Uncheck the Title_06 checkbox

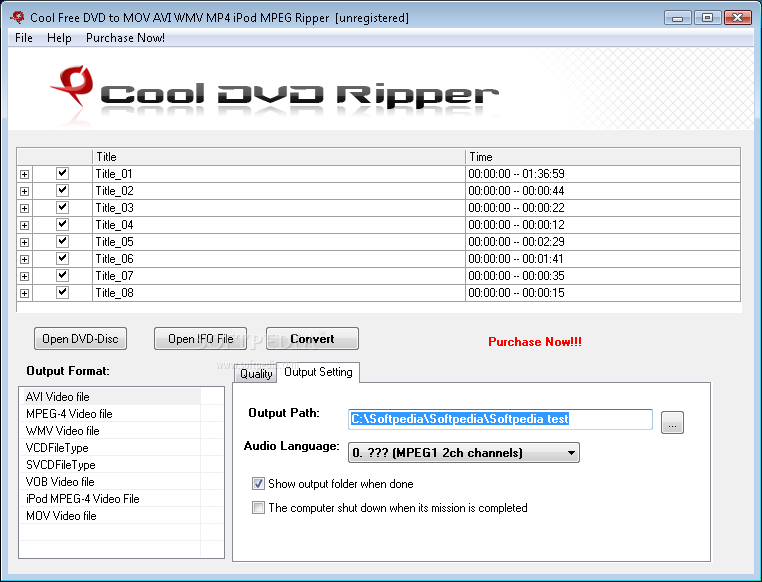(x=62, y=258)
